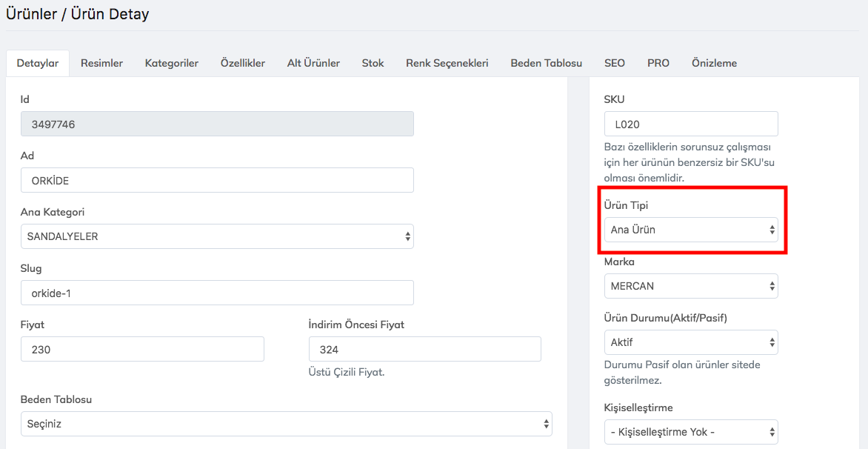Screen dimensions: 868x449
Task: Open the Beden Tablosu tab
Action: click(x=546, y=63)
